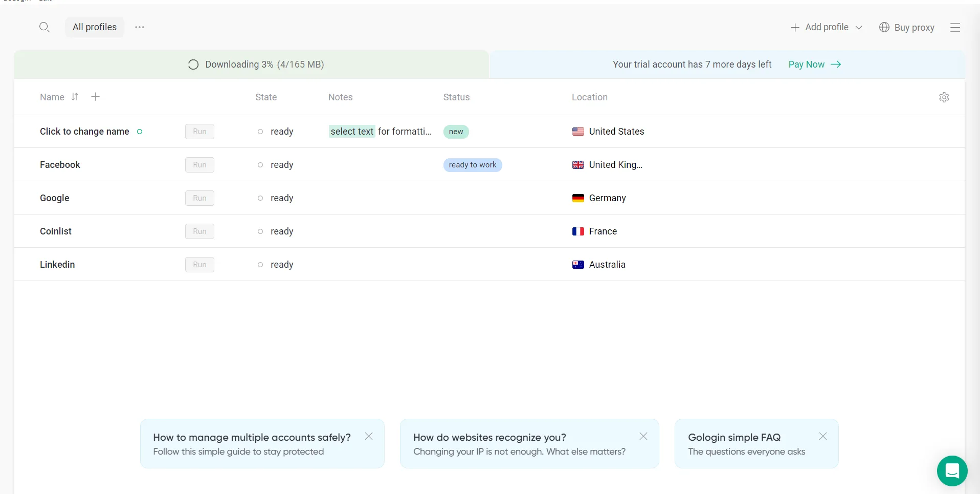980x494 pixels.
Task: Click the green circle beside Click to change name
Action: pos(140,132)
